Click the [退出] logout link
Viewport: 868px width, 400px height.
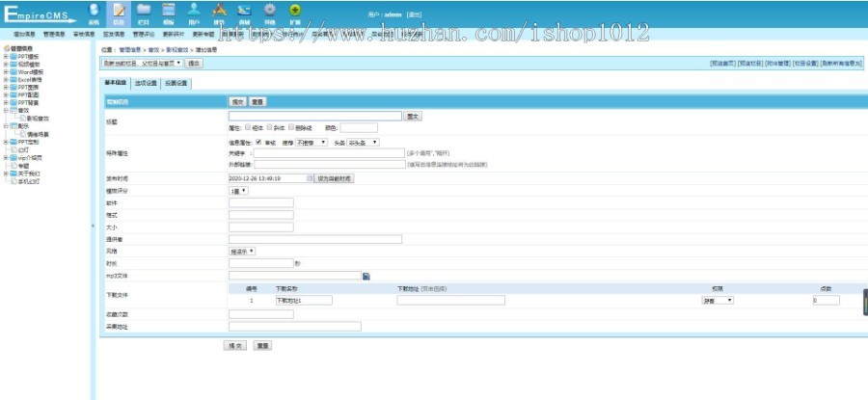tap(414, 14)
